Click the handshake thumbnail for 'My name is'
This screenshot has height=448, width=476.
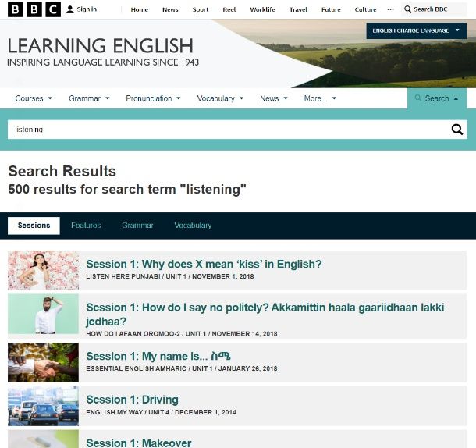[43, 361]
